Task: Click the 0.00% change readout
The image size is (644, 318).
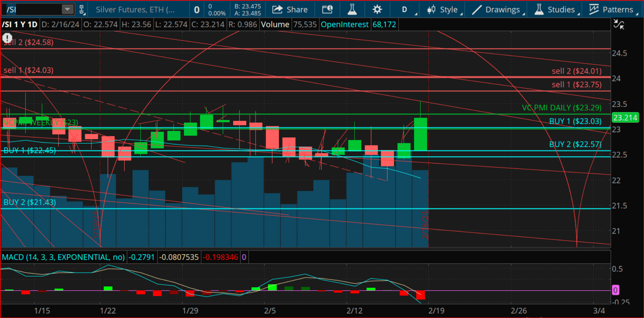Action: pyautogui.click(x=217, y=13)
